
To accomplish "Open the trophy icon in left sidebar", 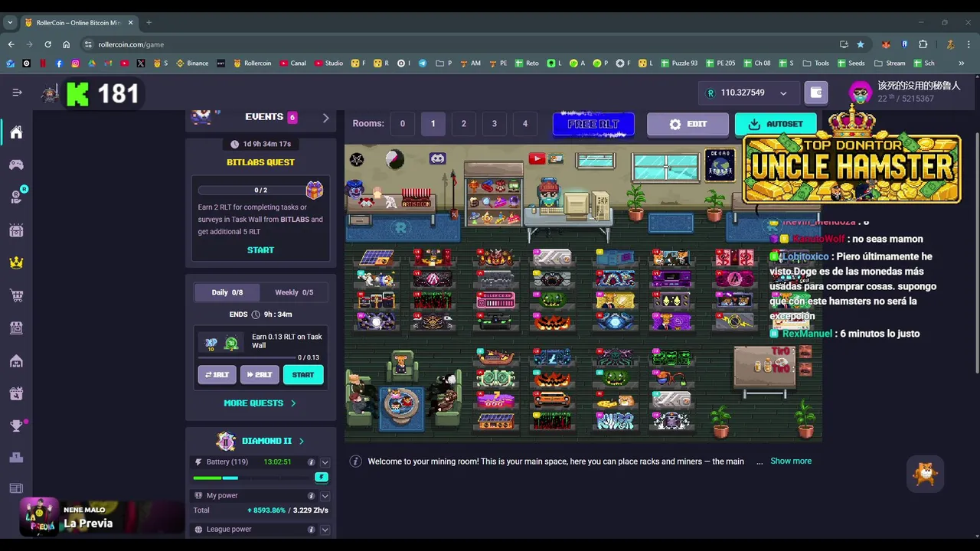I will coord(16,426).
